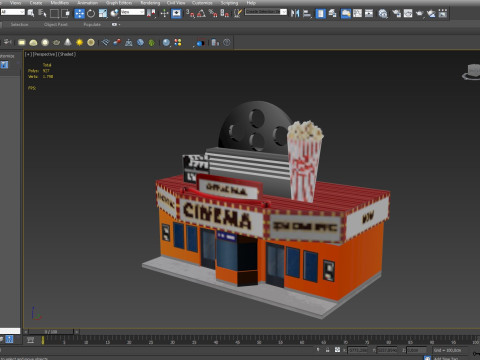Open the Layer Explorer icon
The height and width of the screenshot is (360, 480).
coord(332,13)
